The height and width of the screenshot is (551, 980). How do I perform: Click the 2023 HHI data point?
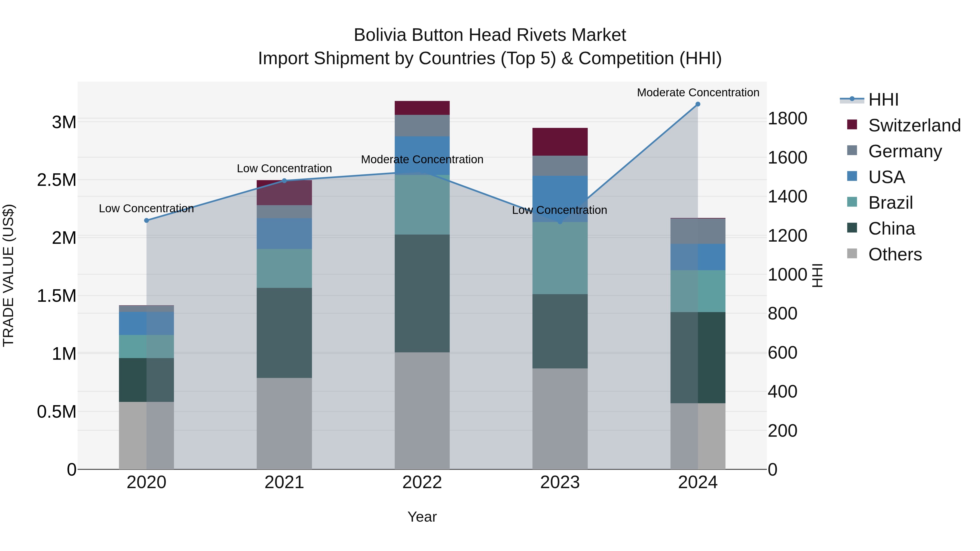560,222
